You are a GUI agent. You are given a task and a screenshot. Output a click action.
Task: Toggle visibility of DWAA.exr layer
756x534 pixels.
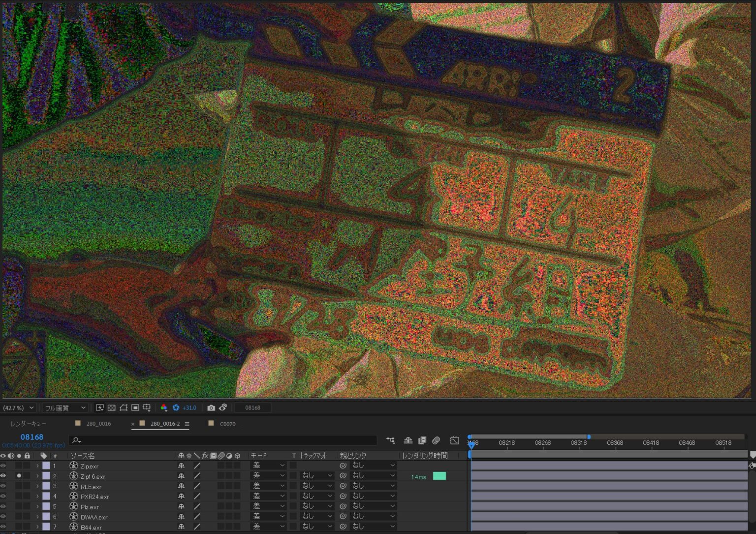pos(3,517)
